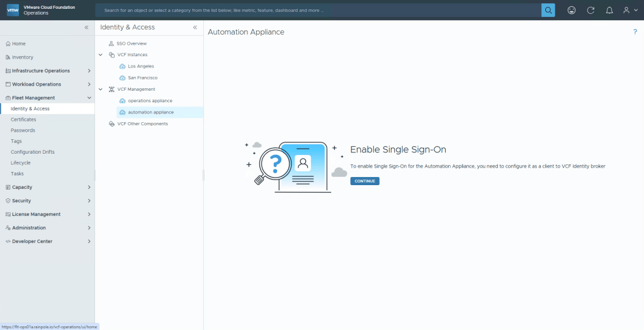The image size is (644, 330).
Task: Select Certificates under Fleet Management
Action: (23, 120)
